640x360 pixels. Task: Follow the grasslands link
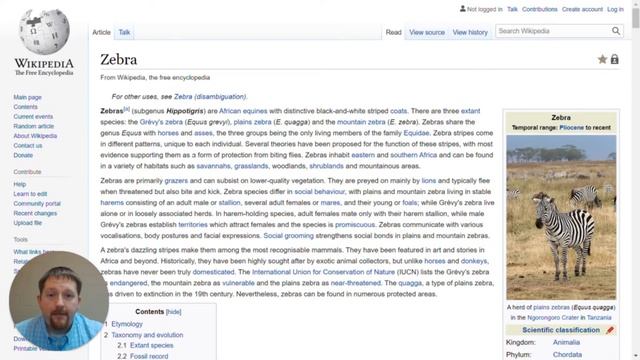coord(251,166)
